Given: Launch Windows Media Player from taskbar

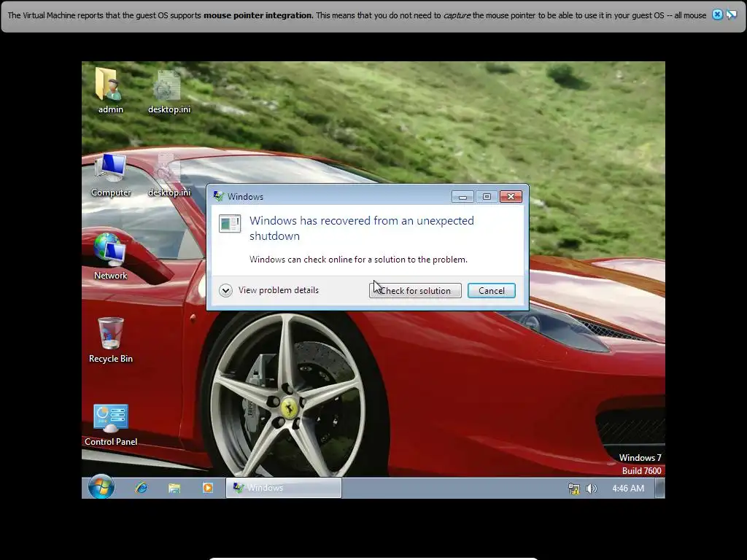Looking at the screenshot, I should 208,488.
